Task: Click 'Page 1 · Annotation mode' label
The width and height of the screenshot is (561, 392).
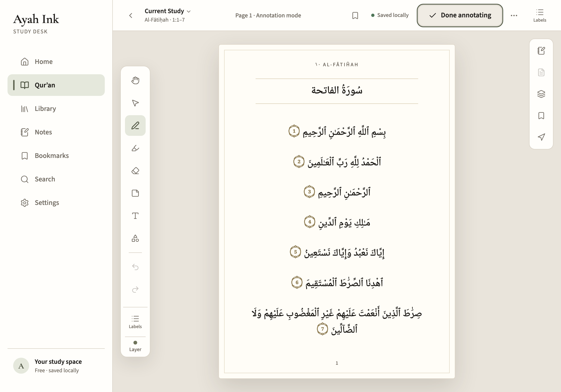Action: click(x=268, y=16)
